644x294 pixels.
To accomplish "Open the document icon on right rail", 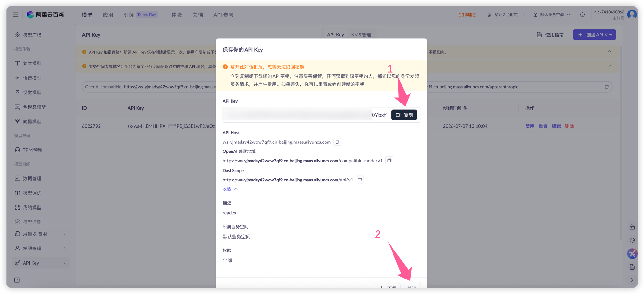I will tap(632, 267).
